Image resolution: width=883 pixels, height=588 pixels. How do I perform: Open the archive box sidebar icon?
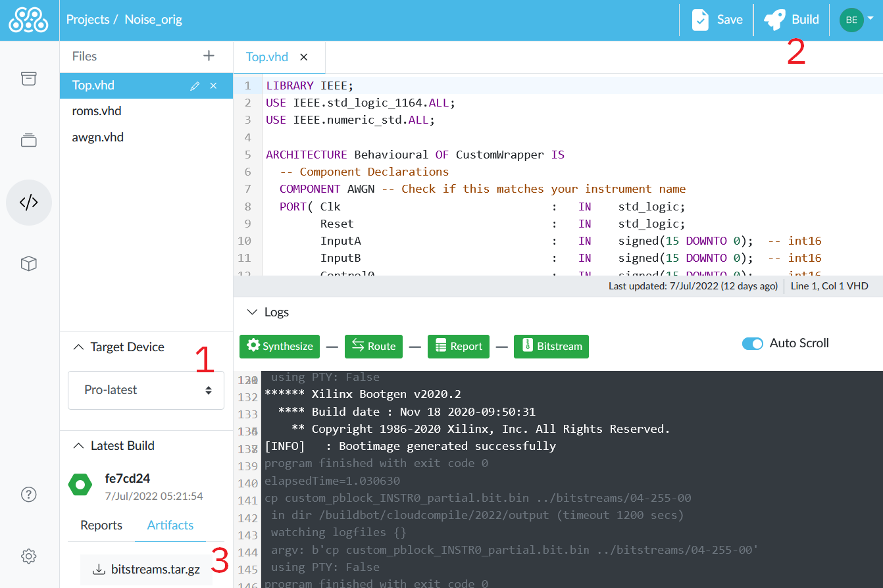(28, 78)
